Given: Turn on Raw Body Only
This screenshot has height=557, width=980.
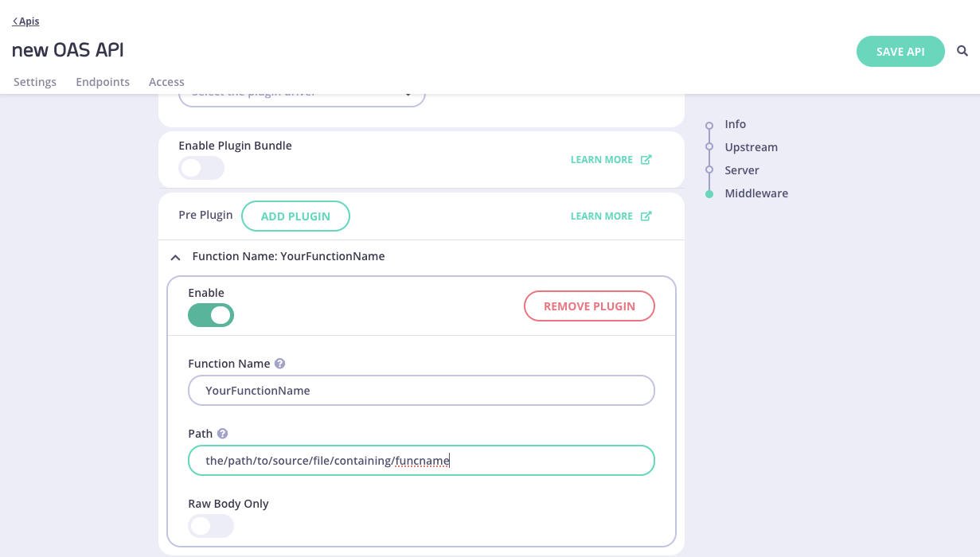Looking at the screenshot, I should [211, 526].
